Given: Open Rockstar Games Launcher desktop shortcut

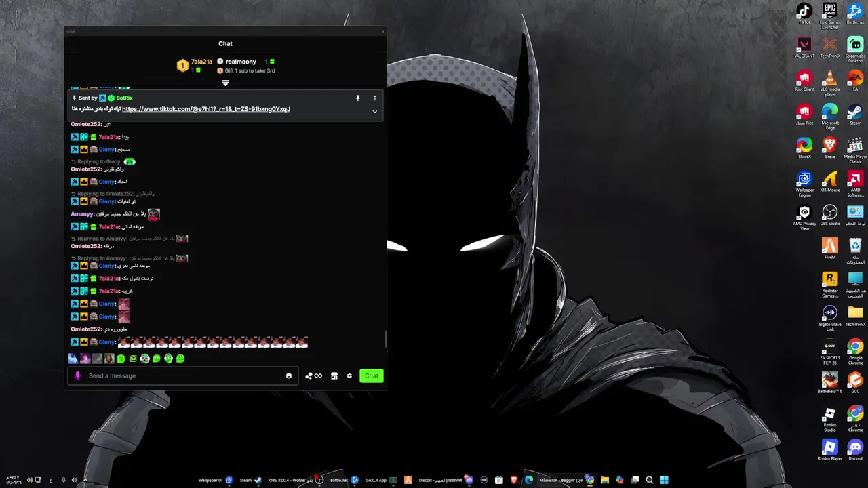Looking at the screenshot, I should [x=830, y=285].
